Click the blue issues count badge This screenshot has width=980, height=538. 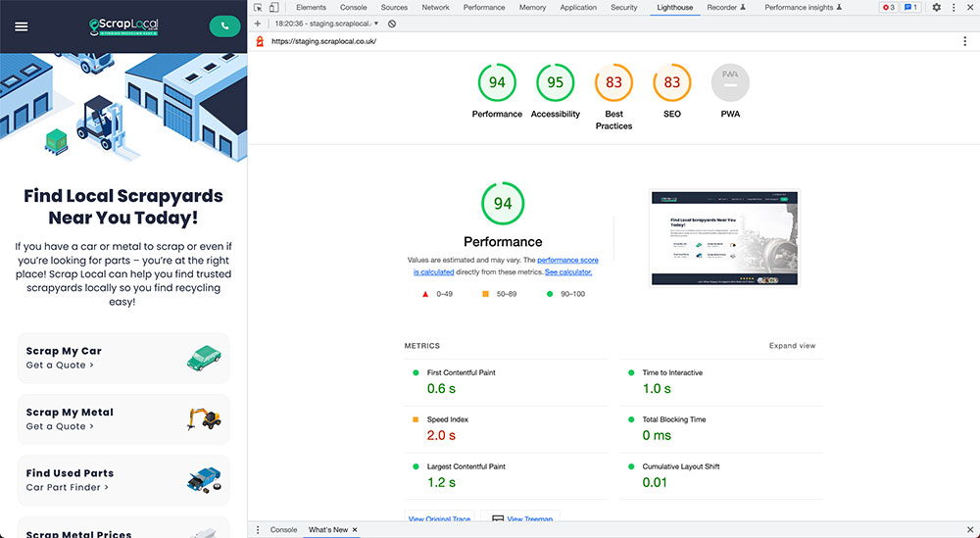(911, 8)
